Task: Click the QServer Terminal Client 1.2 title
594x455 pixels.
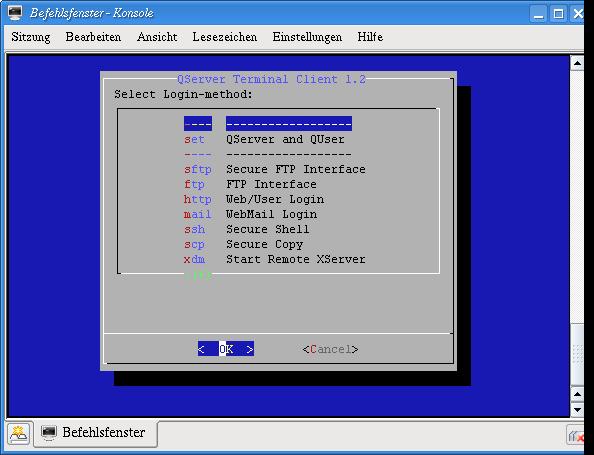Action: (271, 79)
